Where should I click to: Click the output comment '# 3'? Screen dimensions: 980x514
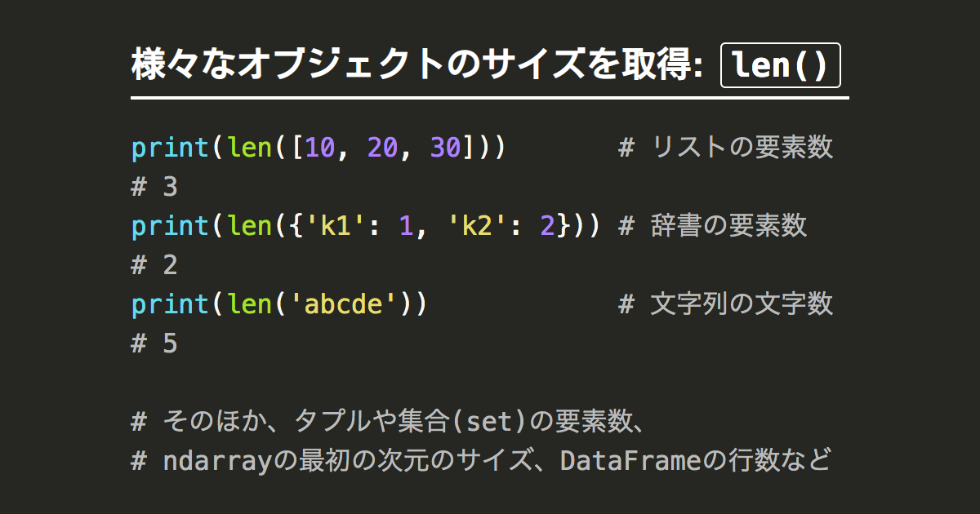coord(154,187)
